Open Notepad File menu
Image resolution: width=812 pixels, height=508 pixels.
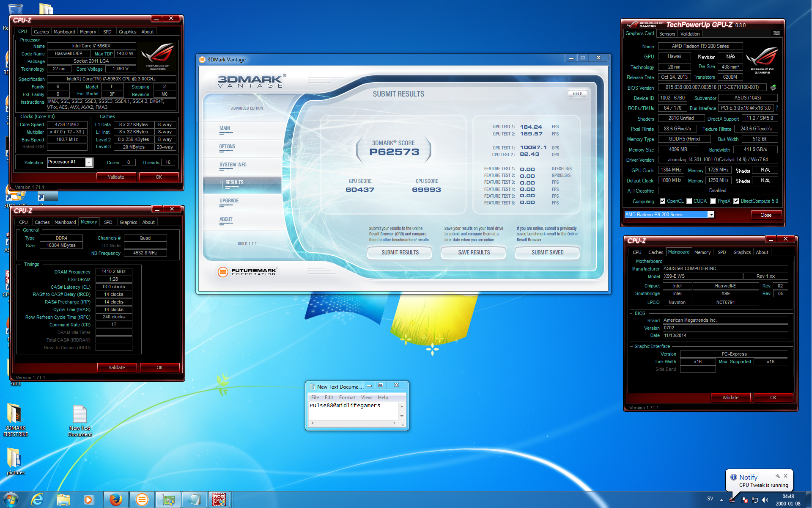point(315,398)
